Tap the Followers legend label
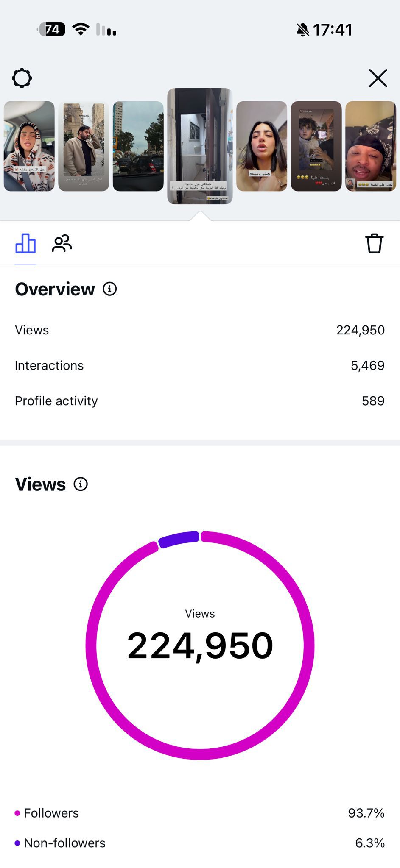Screen dimensions: 400x868 tap(51, 813)
